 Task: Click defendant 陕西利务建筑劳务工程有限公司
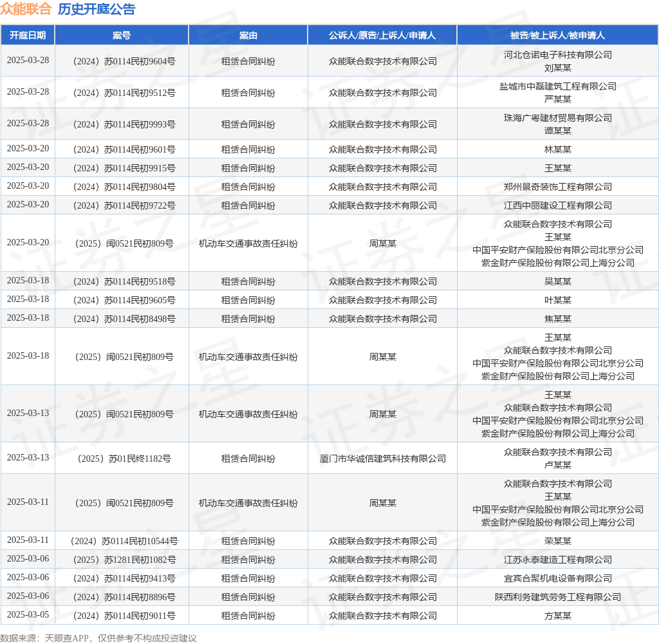click(558, 597)
